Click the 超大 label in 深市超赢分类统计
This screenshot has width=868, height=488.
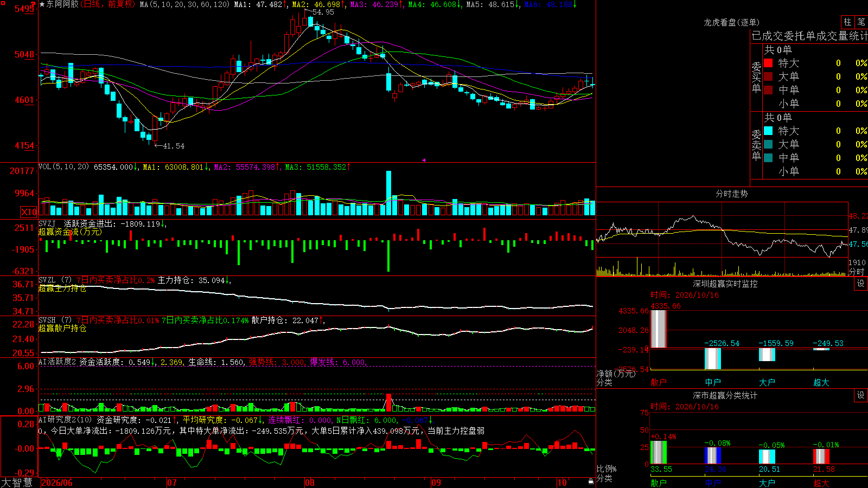[x=821, y=483]
